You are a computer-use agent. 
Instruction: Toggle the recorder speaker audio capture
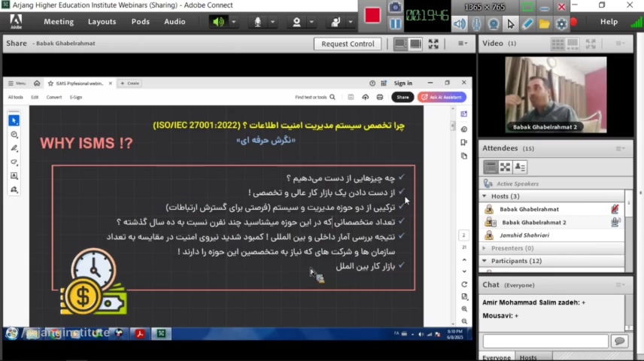460,24
